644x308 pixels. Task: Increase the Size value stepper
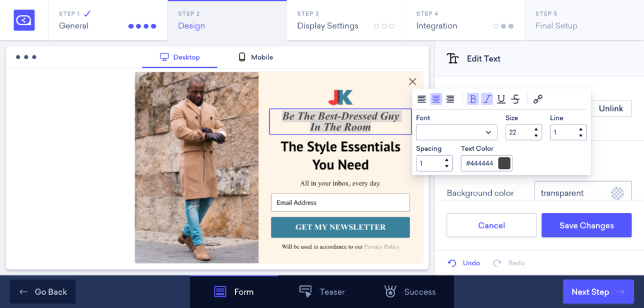pos(536,129)
